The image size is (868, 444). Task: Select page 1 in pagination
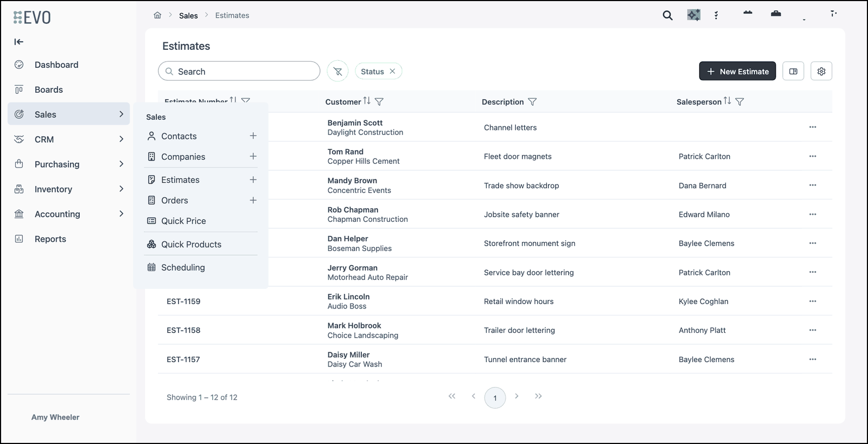click(x=495, y=398)
